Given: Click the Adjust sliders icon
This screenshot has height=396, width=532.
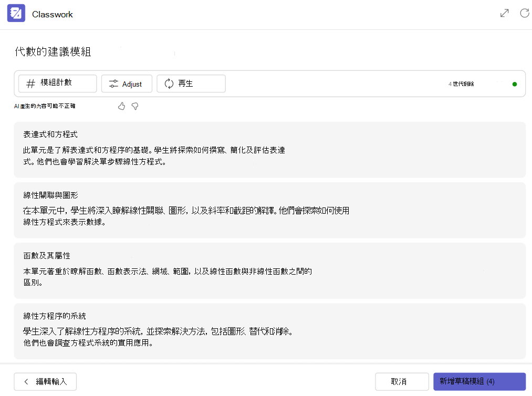Looking at the screenshot, I should click(113, 84).
